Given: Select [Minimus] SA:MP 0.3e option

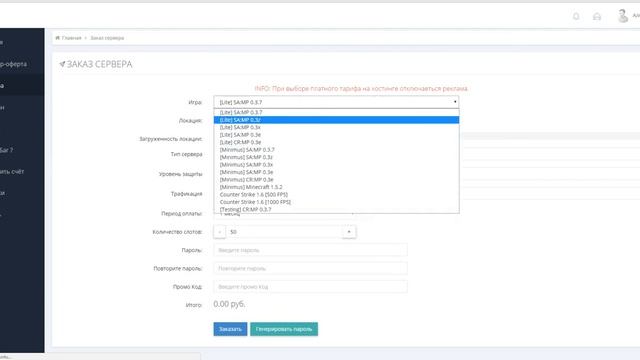Looking at the screenshot, I should click(x=336, y=172).
